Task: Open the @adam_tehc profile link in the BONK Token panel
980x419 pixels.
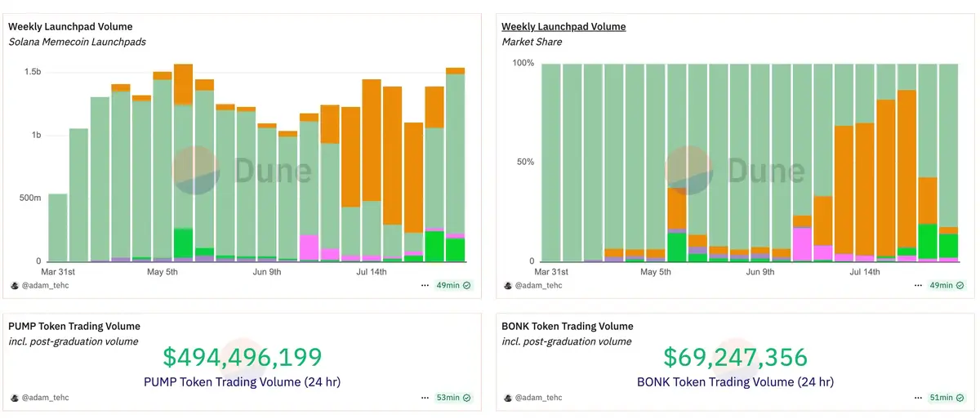Action: pyautogui.click(x=539, y=398)
